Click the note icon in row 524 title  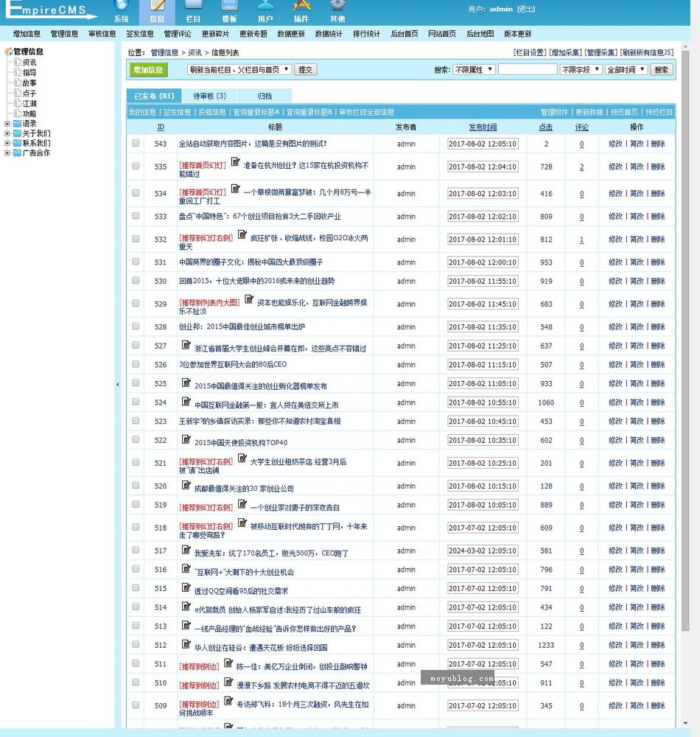(x=186, y=402)
